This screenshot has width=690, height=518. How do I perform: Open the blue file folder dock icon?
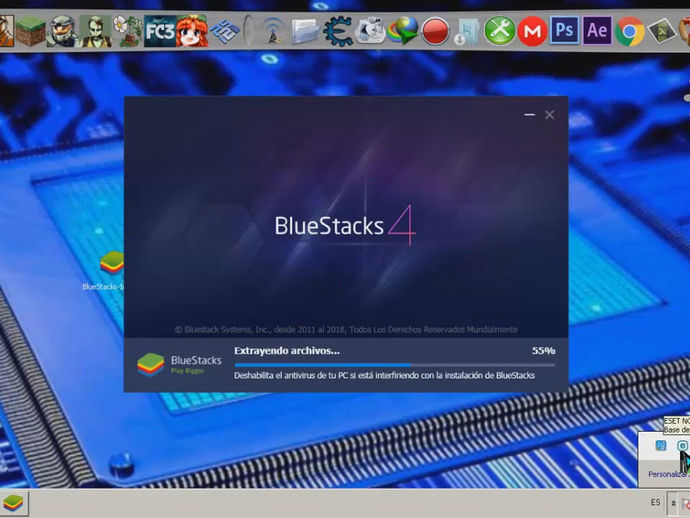pos(305,31)
